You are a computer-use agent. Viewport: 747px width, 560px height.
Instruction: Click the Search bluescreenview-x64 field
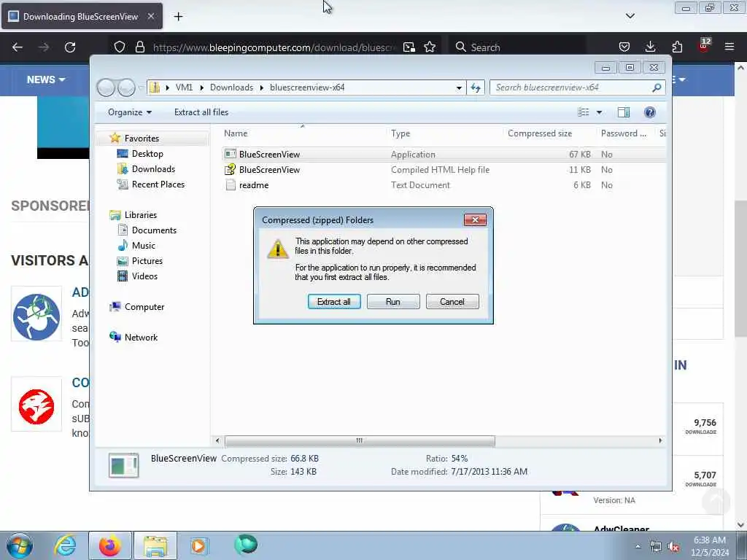pos(572,87)
